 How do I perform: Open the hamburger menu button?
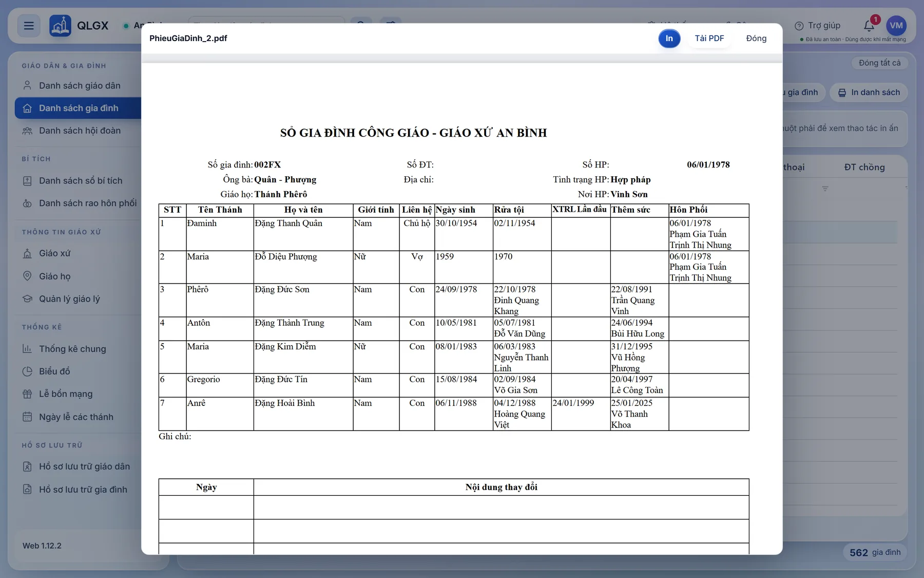coord(29,26)
